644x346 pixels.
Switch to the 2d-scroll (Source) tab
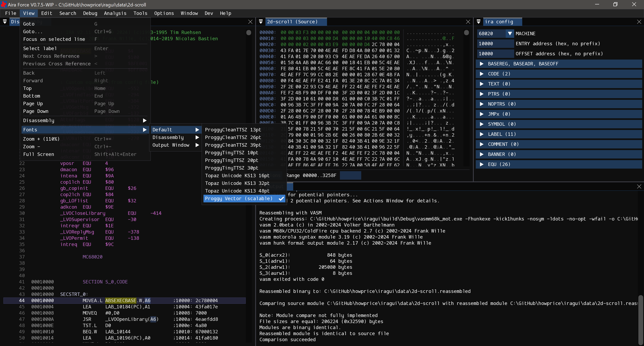pos(296,22)
